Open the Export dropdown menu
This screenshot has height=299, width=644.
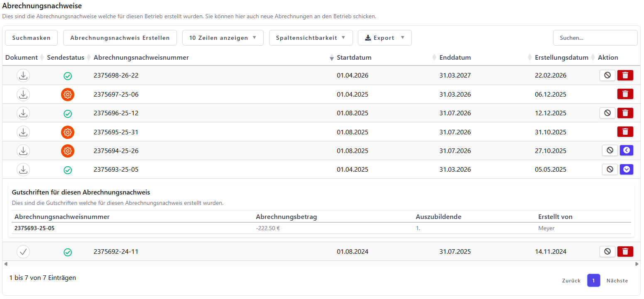(x=385, y=38)
